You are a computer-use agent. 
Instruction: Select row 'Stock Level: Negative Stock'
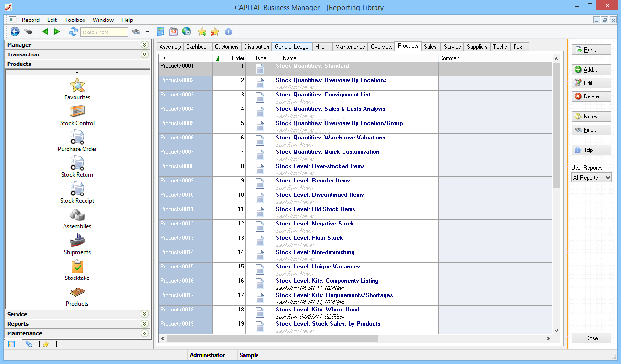(x=355, y=227)
